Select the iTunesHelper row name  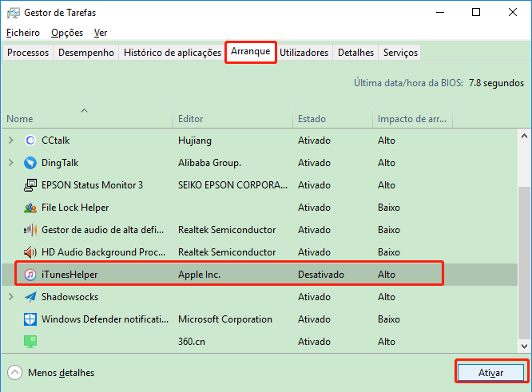coord(69,275)
